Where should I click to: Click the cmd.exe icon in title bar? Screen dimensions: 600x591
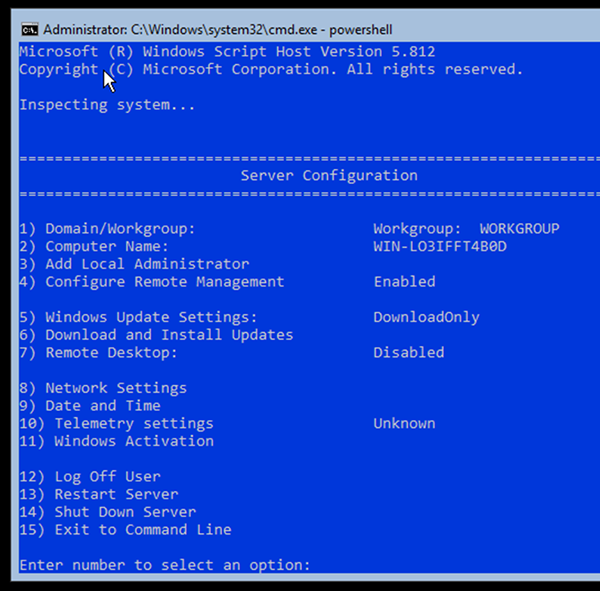[x=29, y=29]
